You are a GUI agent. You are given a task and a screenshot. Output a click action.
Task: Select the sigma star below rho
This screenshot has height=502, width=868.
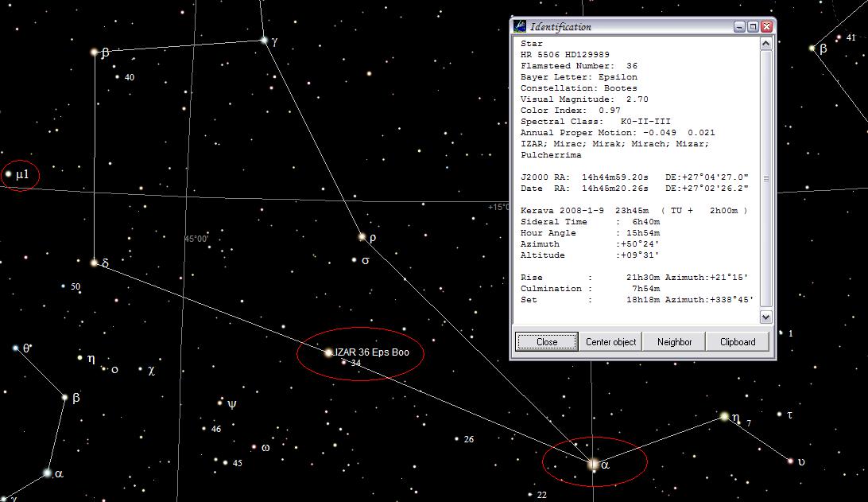pyautogui.click(x=355, y=259)
